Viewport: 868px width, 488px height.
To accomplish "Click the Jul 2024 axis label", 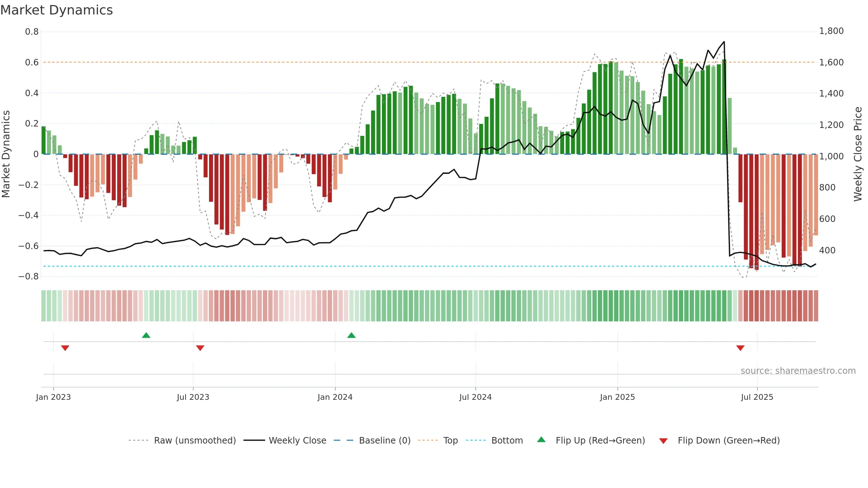I will click(476, 397).
